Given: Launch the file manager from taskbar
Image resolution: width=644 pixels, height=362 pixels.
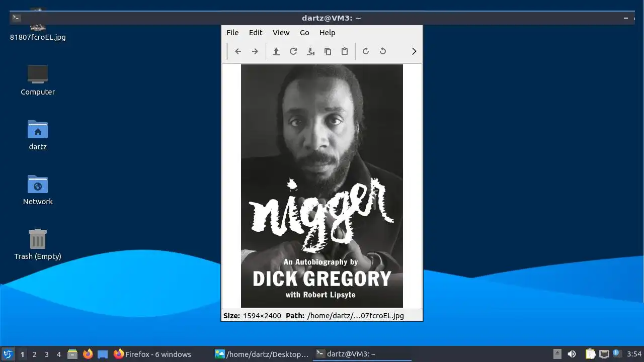Looking at the screenshot, I should 72,354.
